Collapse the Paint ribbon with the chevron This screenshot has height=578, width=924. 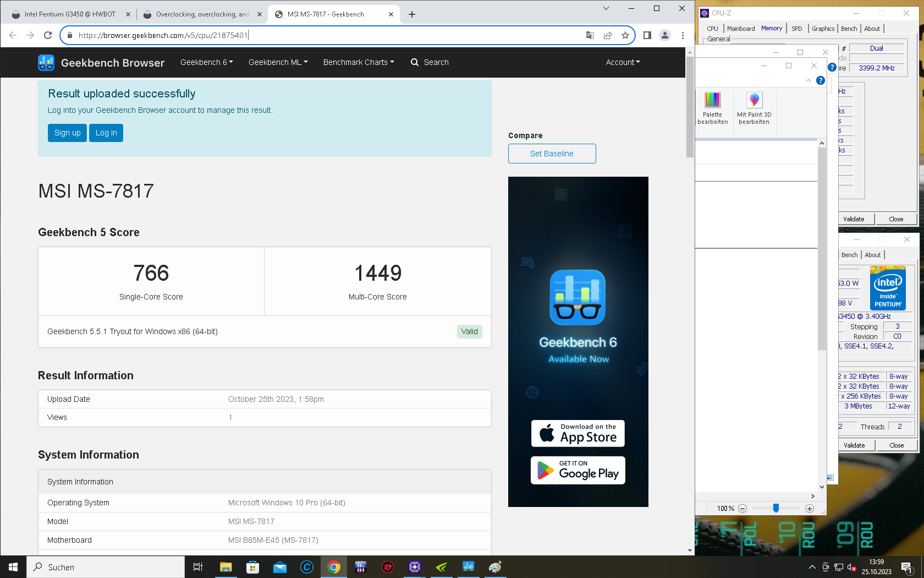point(808,80)
